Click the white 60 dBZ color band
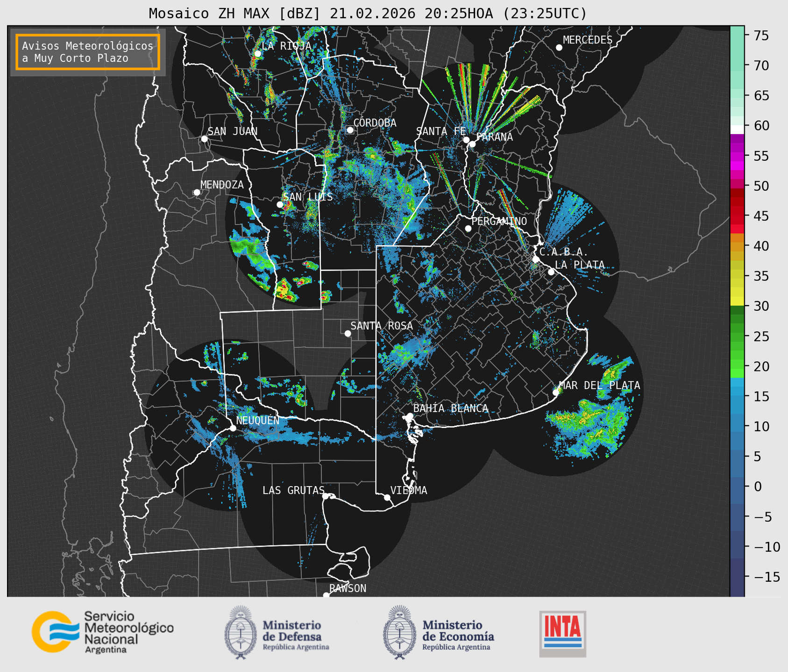This screenshot has height=672, width=788. [x=737, y=129]
